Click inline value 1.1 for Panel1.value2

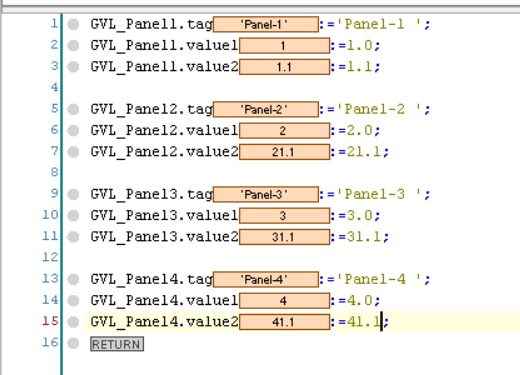coord(284,67)
